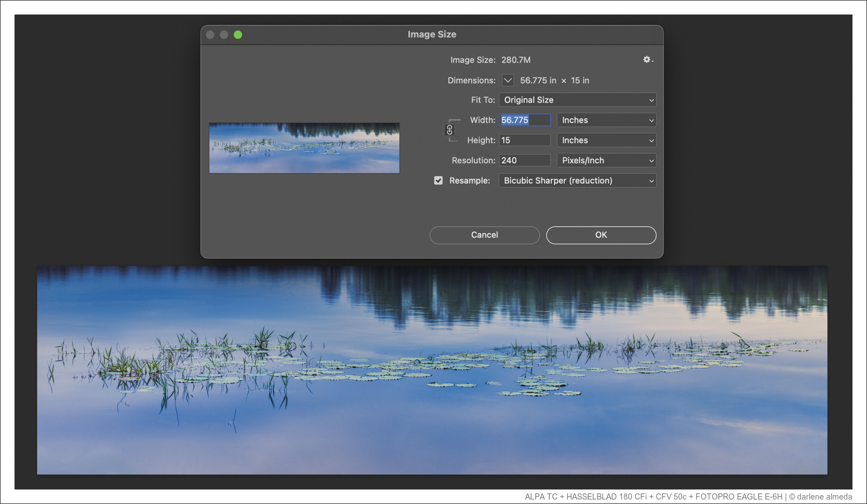Screen dimensions: 867x504
Task: Open the Image Size gear settings menu
Action: [647, 60]
